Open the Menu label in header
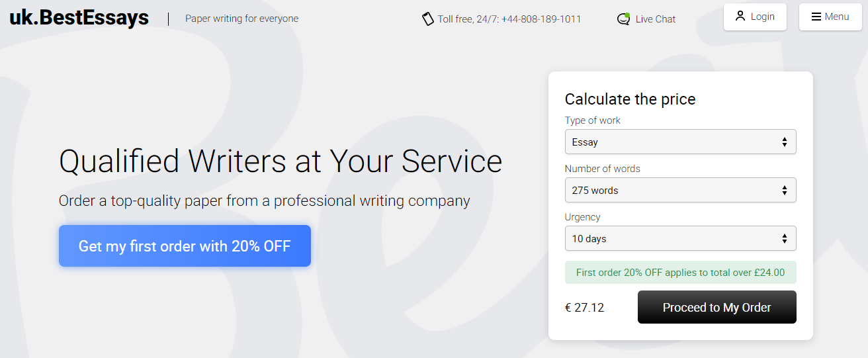This screenshot has height=358, width=868. click(x=837, y=17)
